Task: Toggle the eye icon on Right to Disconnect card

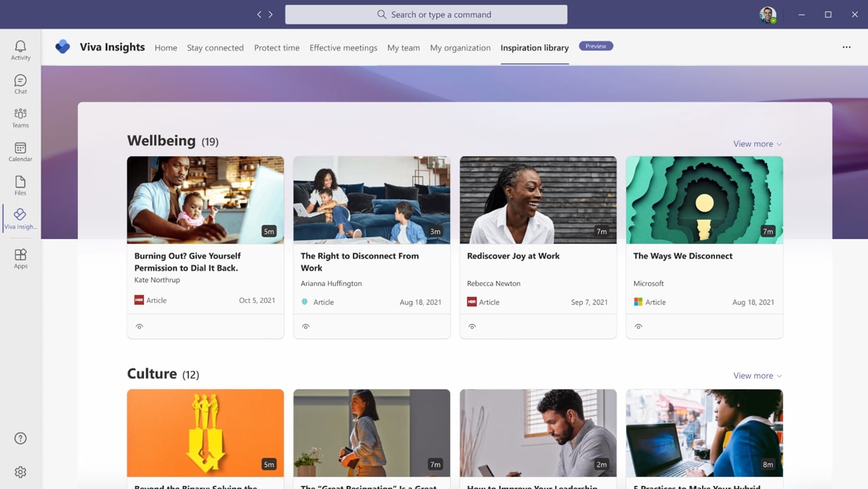Action: click(x=306, y=327)
